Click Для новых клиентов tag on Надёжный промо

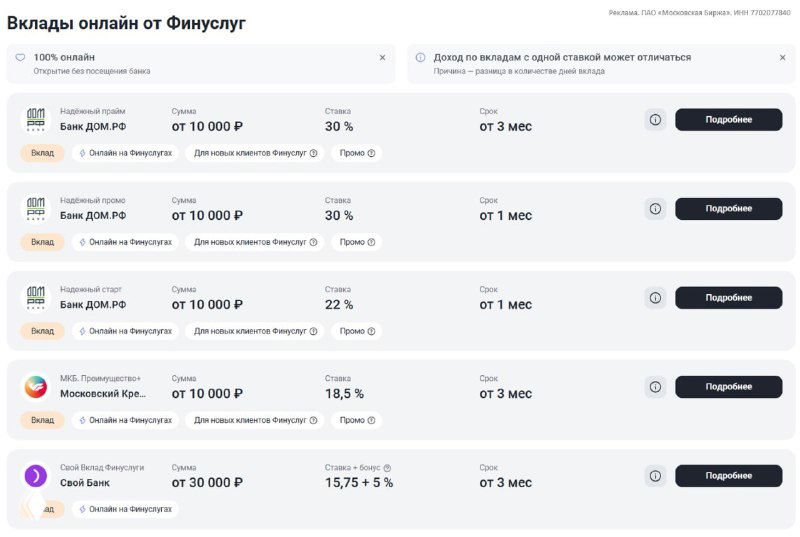(x=255, y=242)
